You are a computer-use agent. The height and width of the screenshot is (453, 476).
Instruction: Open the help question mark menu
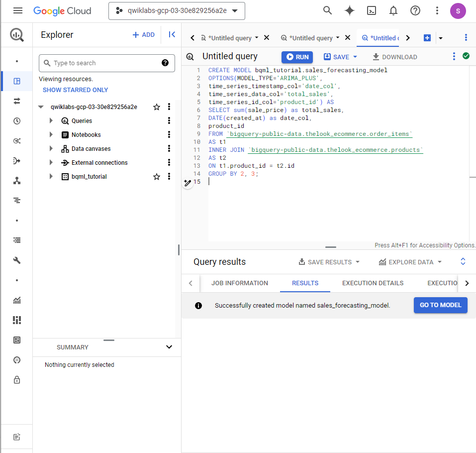click(x=415, y=10)
